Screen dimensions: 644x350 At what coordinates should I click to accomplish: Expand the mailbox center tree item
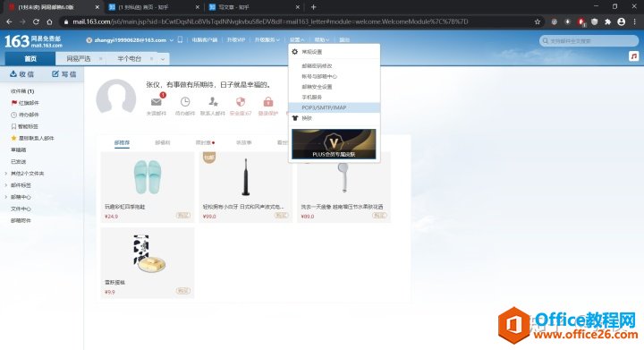5,197
